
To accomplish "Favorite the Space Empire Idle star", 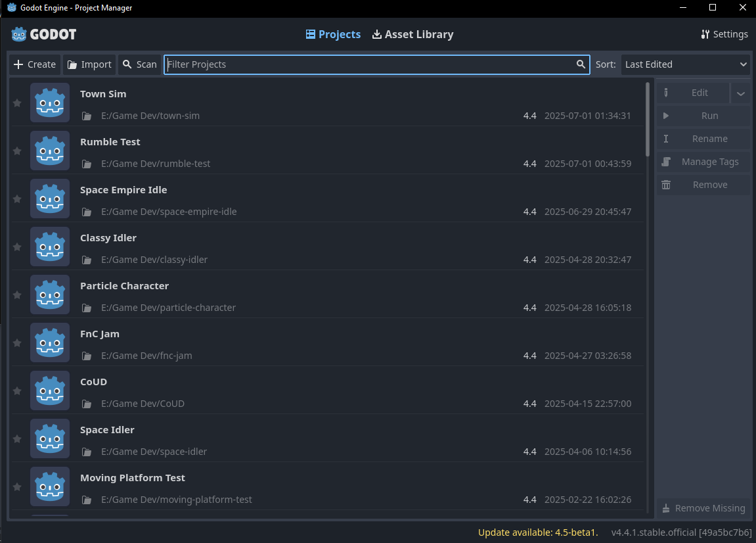I will (x=17, y=199).
